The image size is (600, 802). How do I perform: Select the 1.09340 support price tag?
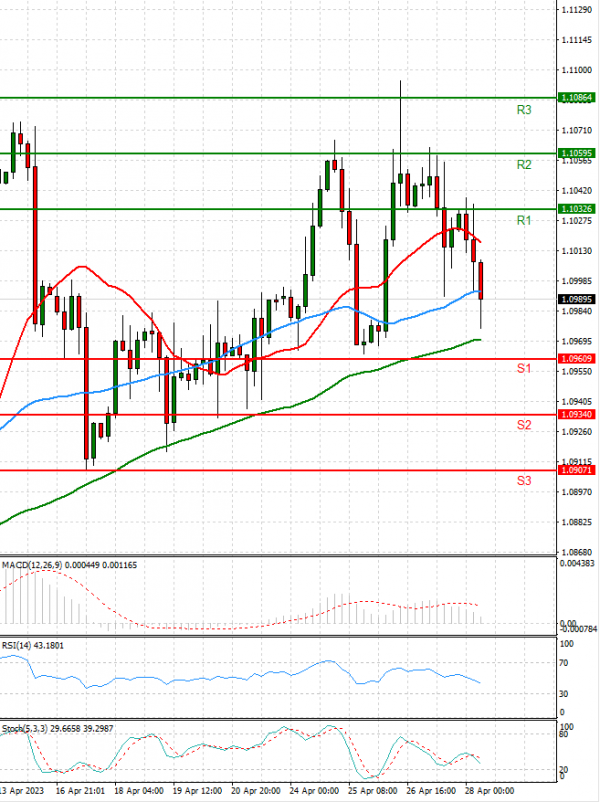point(577,414)
